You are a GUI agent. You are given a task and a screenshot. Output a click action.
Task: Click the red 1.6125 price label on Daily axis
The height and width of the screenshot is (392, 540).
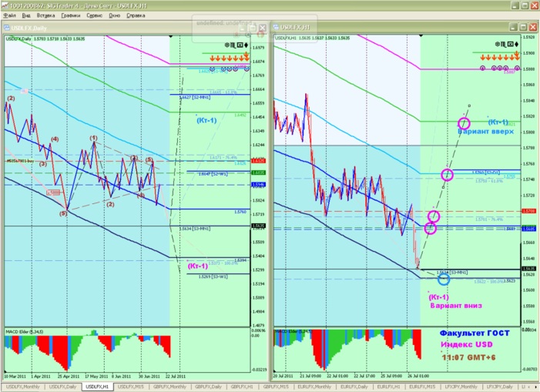(258, 161)
